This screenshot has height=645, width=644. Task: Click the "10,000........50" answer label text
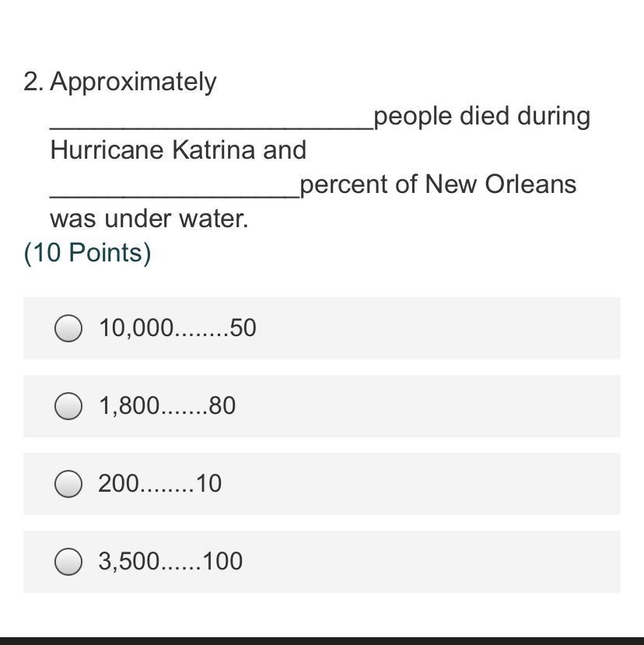pos(177,328)
